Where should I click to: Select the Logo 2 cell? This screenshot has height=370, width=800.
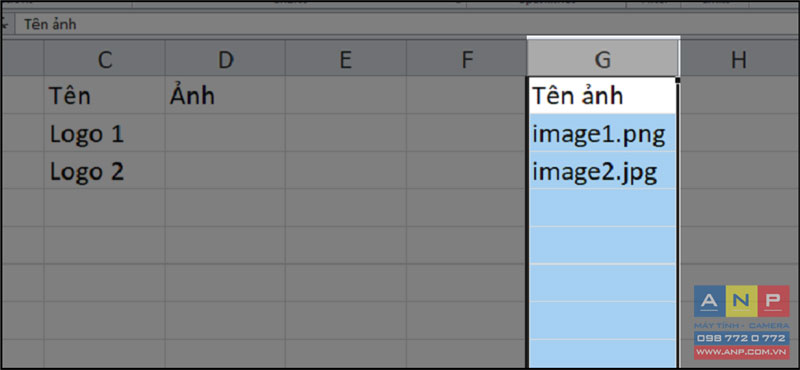(x=105, y=170)
